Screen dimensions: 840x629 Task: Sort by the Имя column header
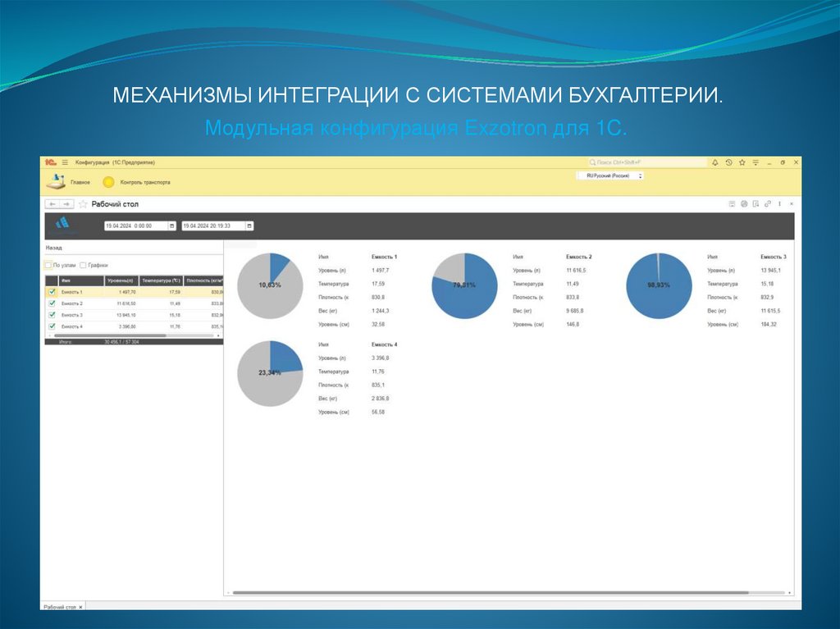coord(81,280)
